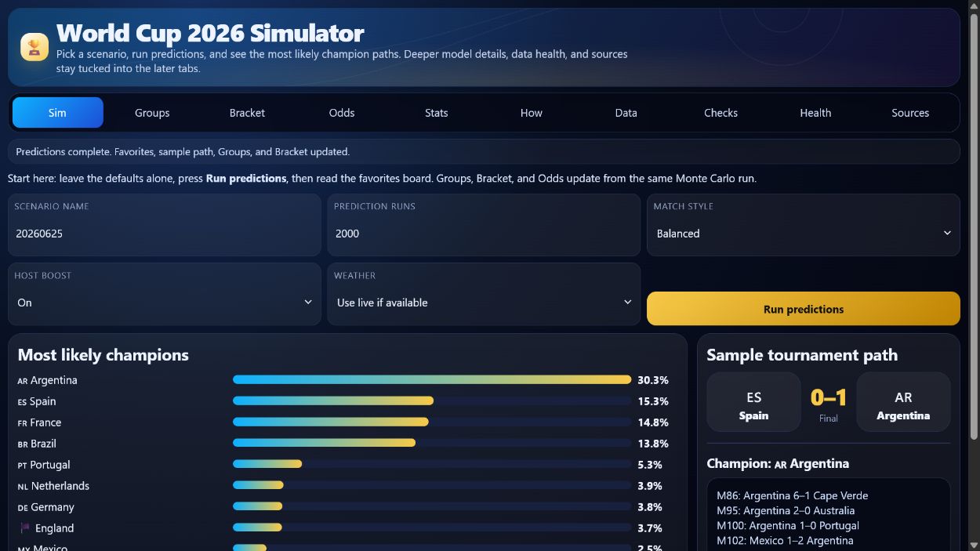Image resolution: width=980 pixels, height=551 pixels.
Task: View the Checks tab
Action: click(721, 113)
